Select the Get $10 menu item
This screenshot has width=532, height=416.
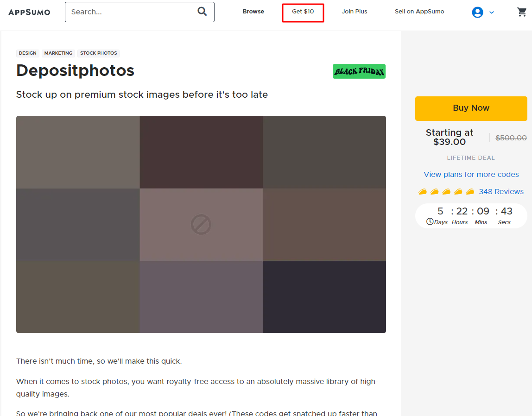[x=303, y=12]
